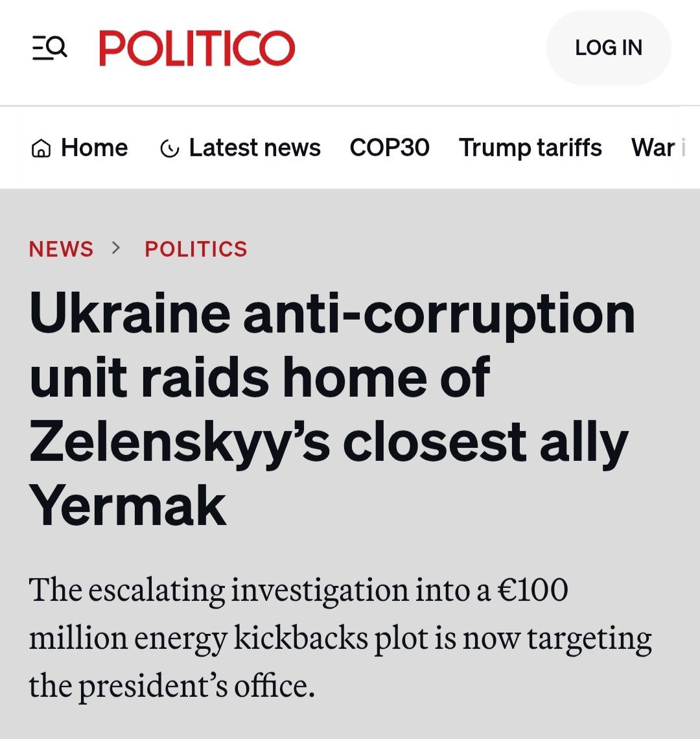The width and height of the screenshot is (700, 739).
Task: Follow the POLITICS breadcrumb link
Action: [196, 249]
